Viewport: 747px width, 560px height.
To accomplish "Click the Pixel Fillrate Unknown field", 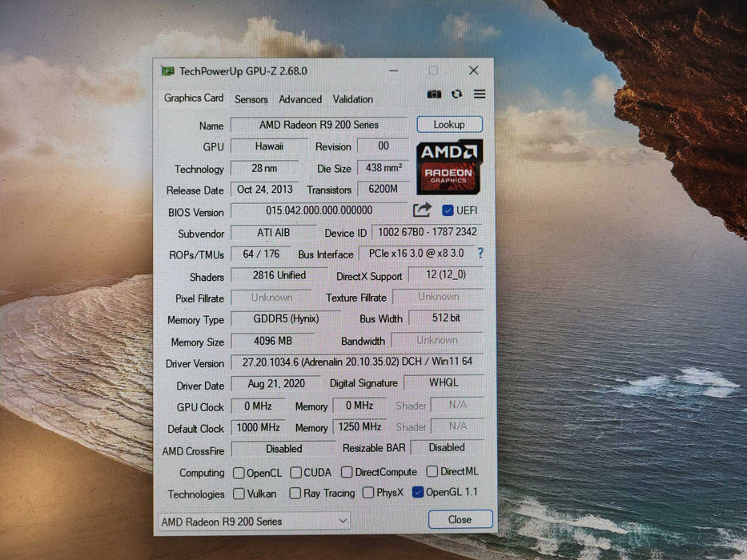I will [271, 298].
